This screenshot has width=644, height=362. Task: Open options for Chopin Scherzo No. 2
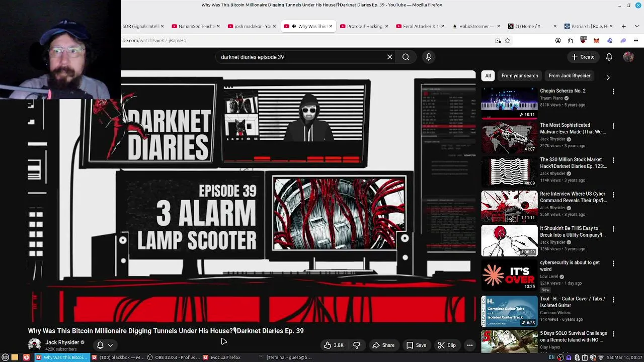click(x=613, y=92)
